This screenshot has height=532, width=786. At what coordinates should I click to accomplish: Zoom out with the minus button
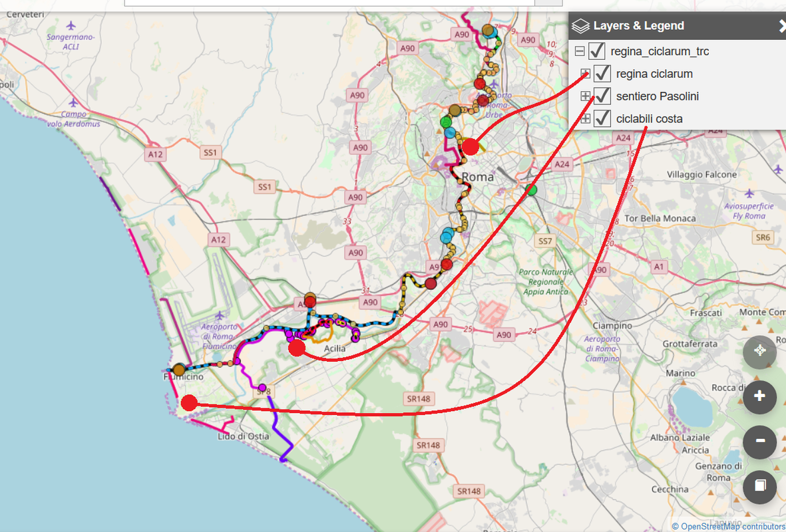pos(759,442)
